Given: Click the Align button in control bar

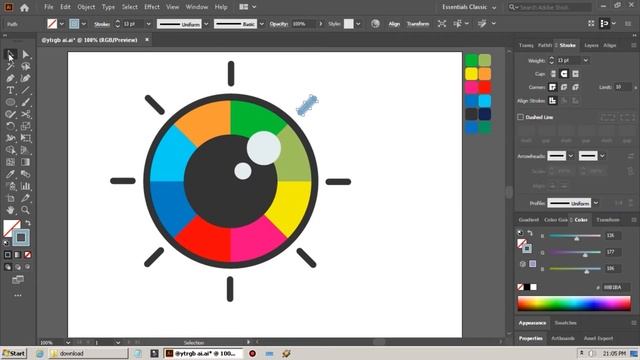Looking at the screenshot, I should point(394,24).
